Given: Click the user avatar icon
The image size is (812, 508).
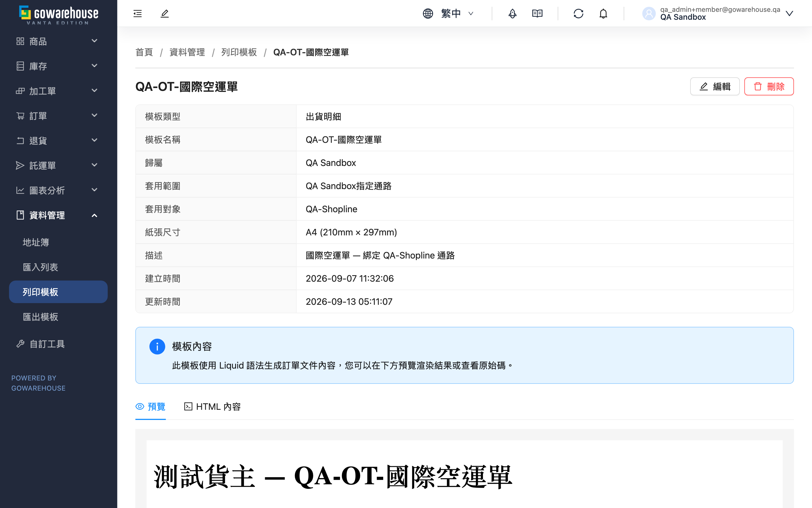Looking at the screenshot, I should pyautogui.click(x=648, y=14).
